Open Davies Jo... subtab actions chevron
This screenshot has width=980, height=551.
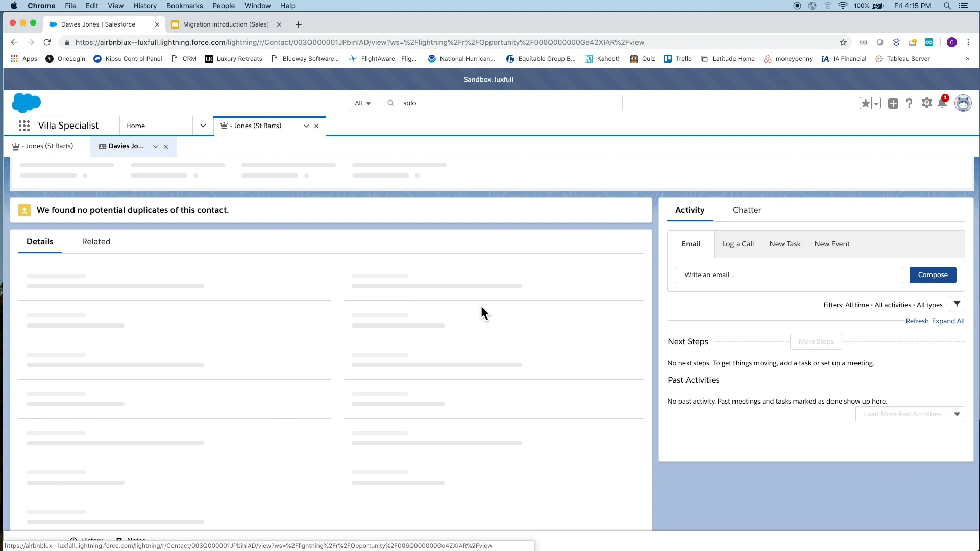[155, 147]
